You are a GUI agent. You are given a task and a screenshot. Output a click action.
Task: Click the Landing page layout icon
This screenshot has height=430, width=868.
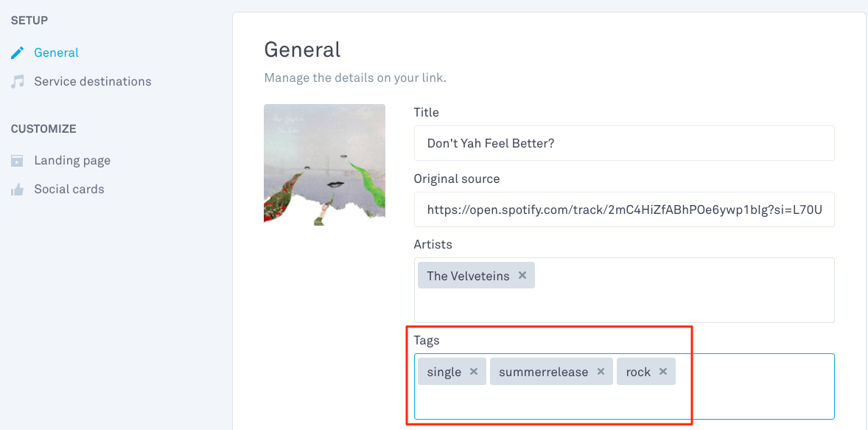pos(18,161)
